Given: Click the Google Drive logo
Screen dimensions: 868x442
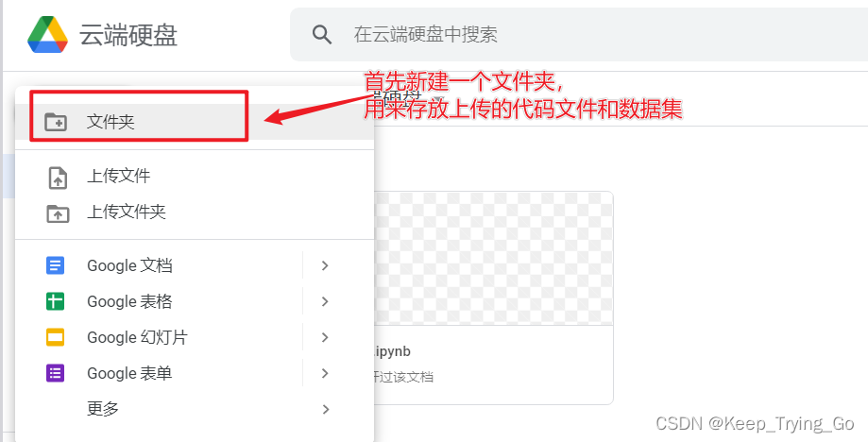Looking at the screenshot, I should 47,34.
